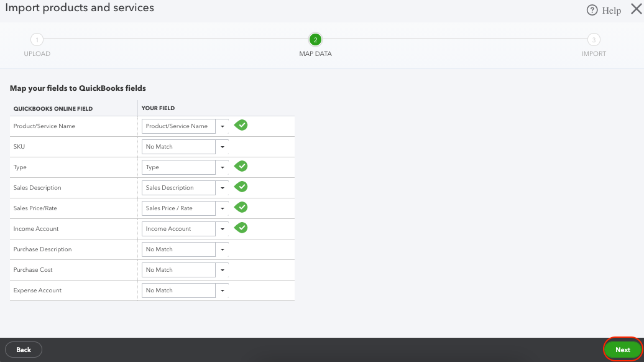Click the MAP DATA step label
The height and width of the screenshot is (362, 644).
[x=315, y=54]
